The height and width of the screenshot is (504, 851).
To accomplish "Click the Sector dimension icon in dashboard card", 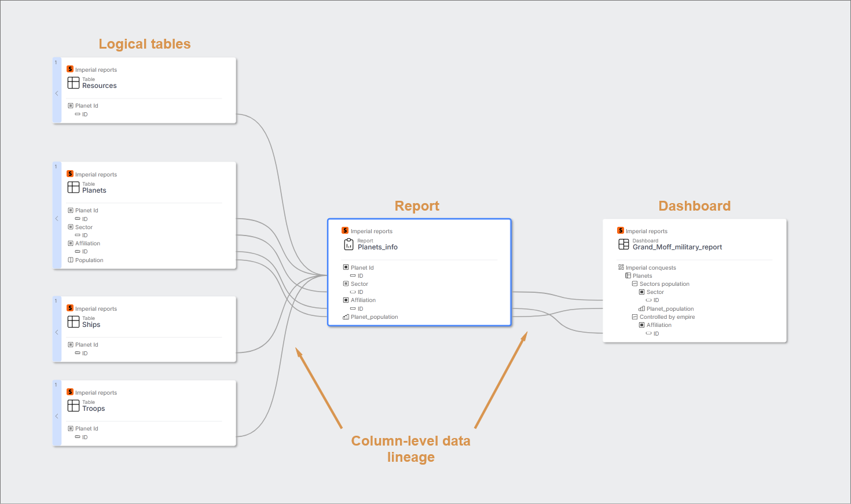I will point(641,292).
